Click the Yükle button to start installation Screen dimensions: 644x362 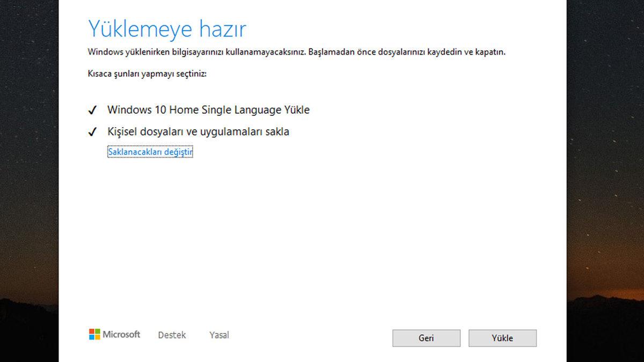tap(502, 338)
